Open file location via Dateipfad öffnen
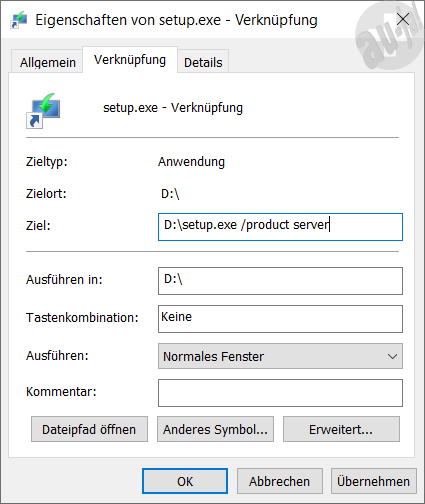Viewport: 425px width, 504px height. pyautogui.click(x=89, y=429)
